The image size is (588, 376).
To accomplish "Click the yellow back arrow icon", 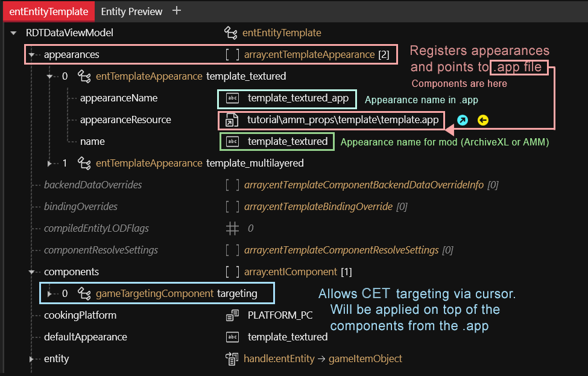I will point(483,120).
